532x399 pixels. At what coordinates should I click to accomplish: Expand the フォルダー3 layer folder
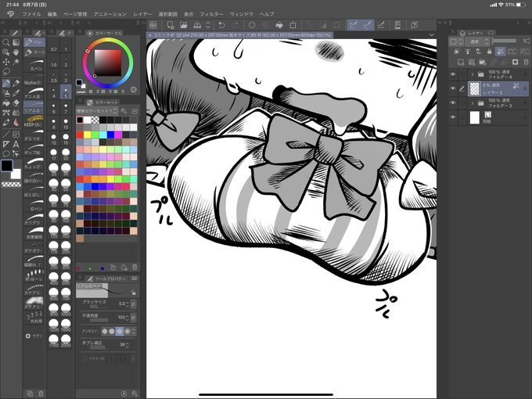pyautogui.click(x=473, y=102)
